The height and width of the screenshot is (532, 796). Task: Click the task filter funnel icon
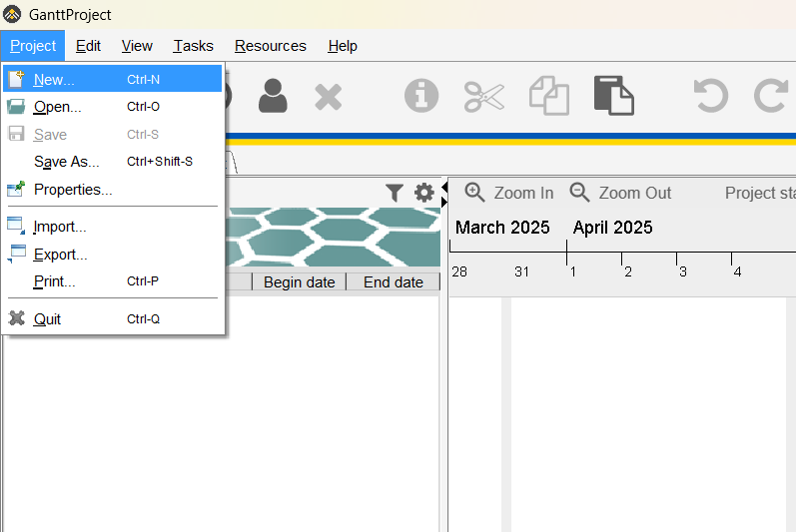[x=395, y=193]
